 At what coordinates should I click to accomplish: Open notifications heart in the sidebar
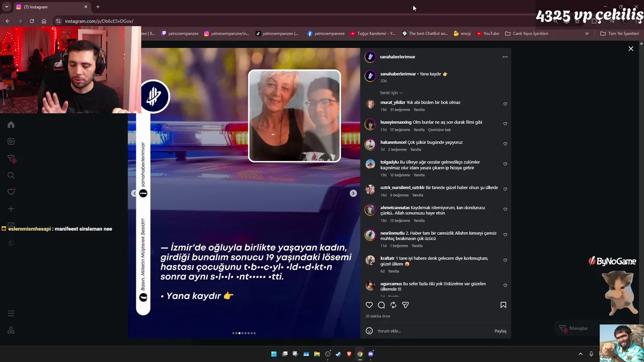pos(11,192)
